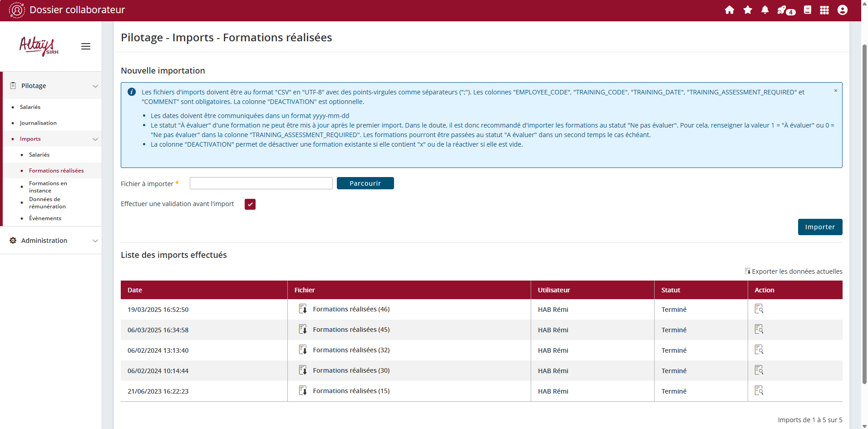
Task: Click the Importer button
Action: coord(819,227)
